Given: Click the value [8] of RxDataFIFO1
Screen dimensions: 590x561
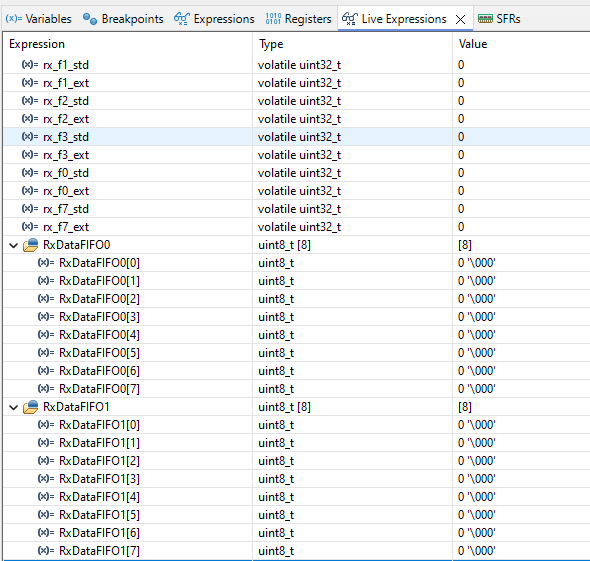Looking at the screenshot, I should point(465,407).
